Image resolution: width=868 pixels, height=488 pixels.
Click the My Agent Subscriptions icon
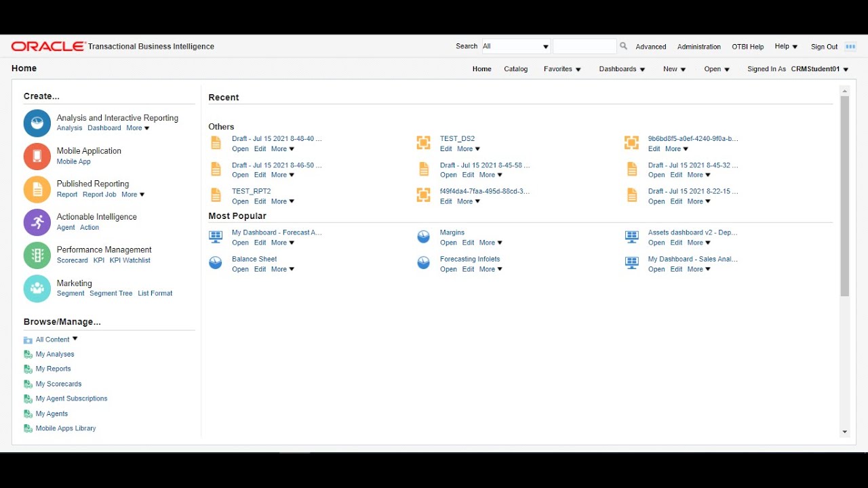28,399
